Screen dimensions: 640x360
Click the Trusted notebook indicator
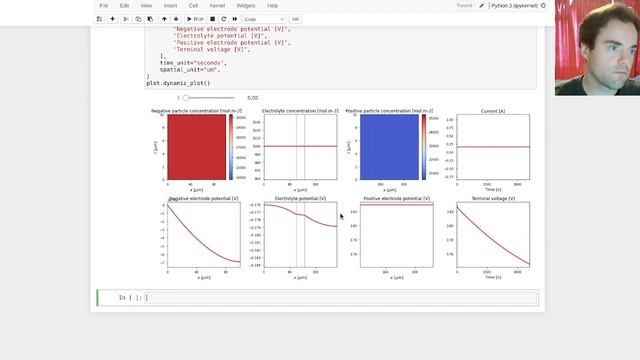coord(464,6)
